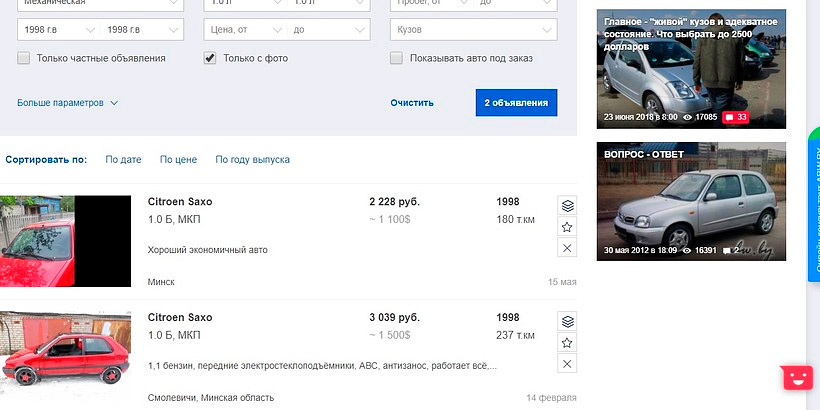This screenshot has height=410, width=820.
Task: Sort listings По году выпуска
Action: point(252,159)
